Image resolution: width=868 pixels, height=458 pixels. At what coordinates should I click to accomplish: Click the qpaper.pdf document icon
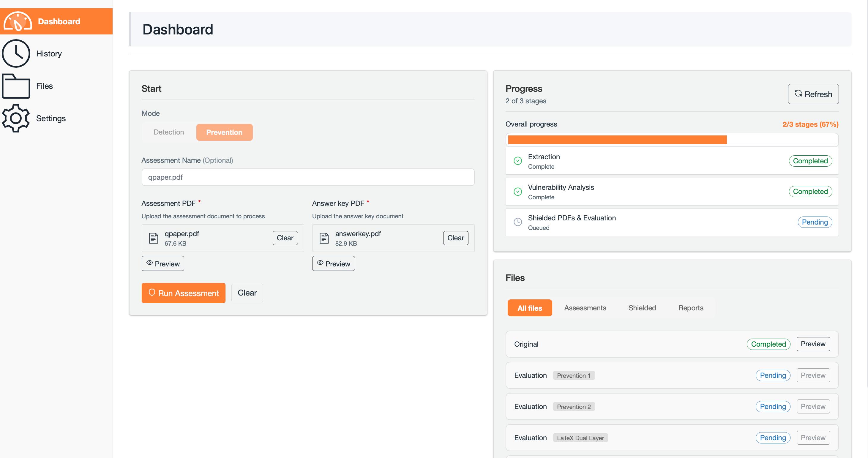coord(154,238)
